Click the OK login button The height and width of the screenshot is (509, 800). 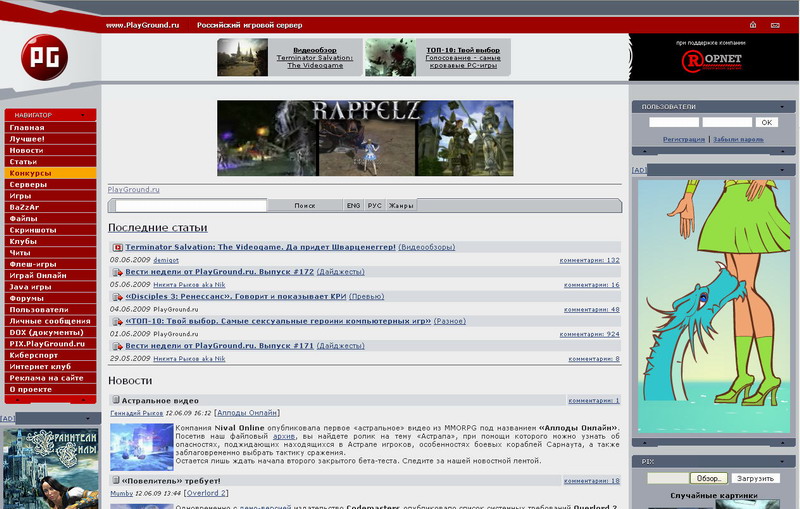point(767,122)
